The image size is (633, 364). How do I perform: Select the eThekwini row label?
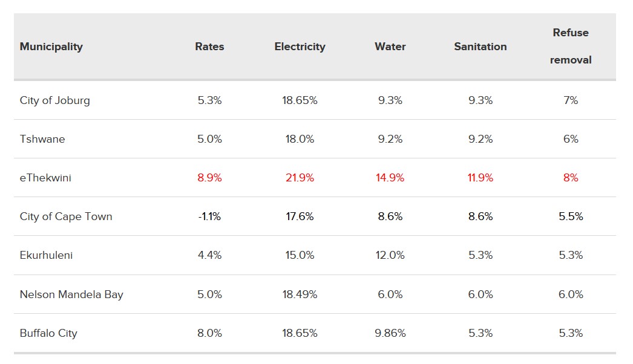45,178
